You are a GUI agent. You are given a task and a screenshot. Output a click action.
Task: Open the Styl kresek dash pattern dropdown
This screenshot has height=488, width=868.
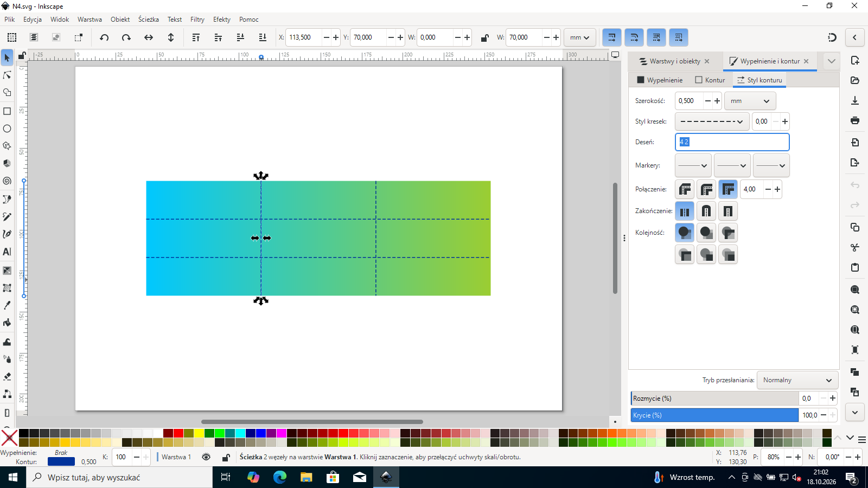click(x=712, y=121)
